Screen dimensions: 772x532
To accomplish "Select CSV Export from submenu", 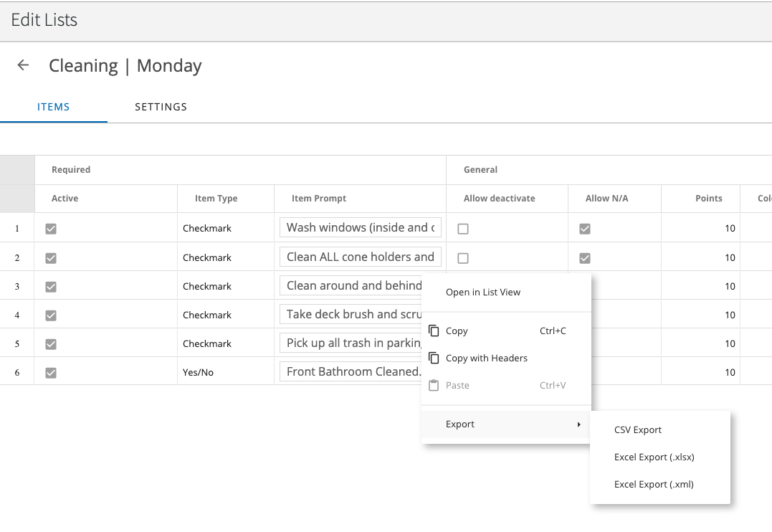I will click(x=638, y=430).
